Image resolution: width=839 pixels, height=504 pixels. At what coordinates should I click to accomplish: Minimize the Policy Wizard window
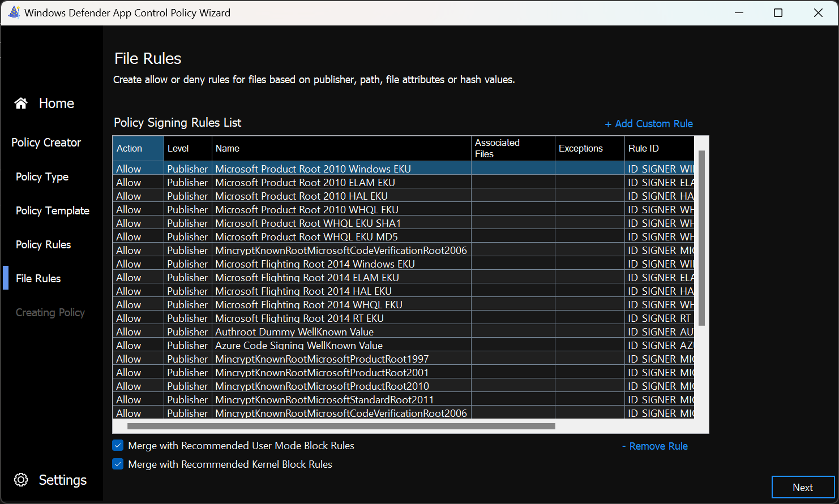739,12
